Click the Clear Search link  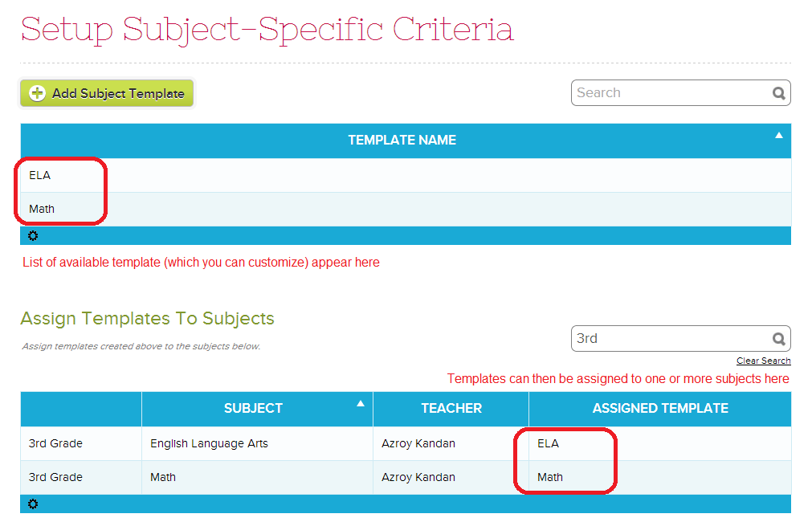coord(763,361)
